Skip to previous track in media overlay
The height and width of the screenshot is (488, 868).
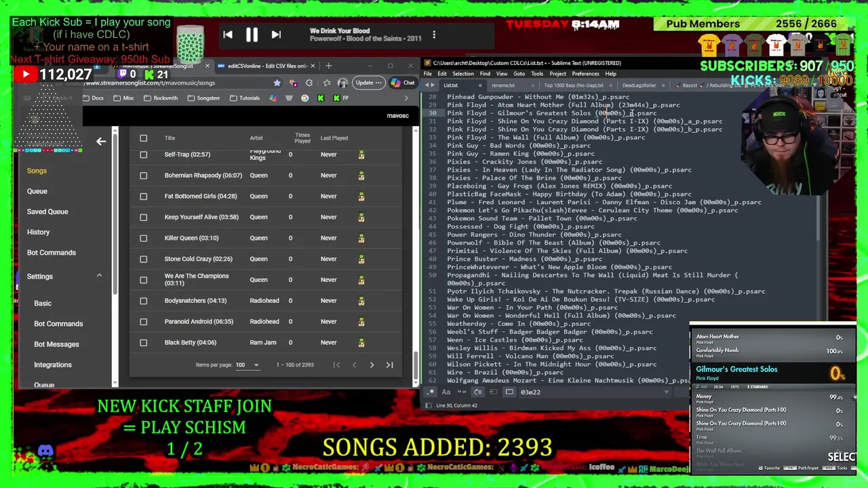coord(228,35)
